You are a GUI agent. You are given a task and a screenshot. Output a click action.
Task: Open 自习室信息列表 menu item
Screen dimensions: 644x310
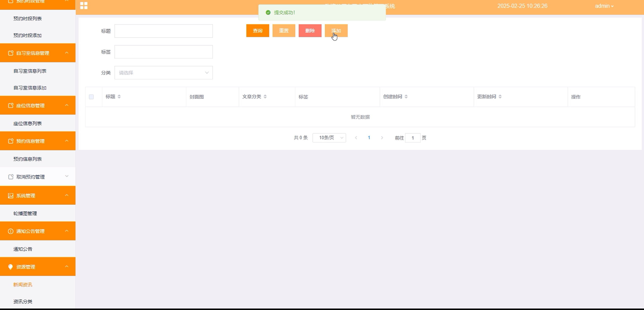coord(30,71)
